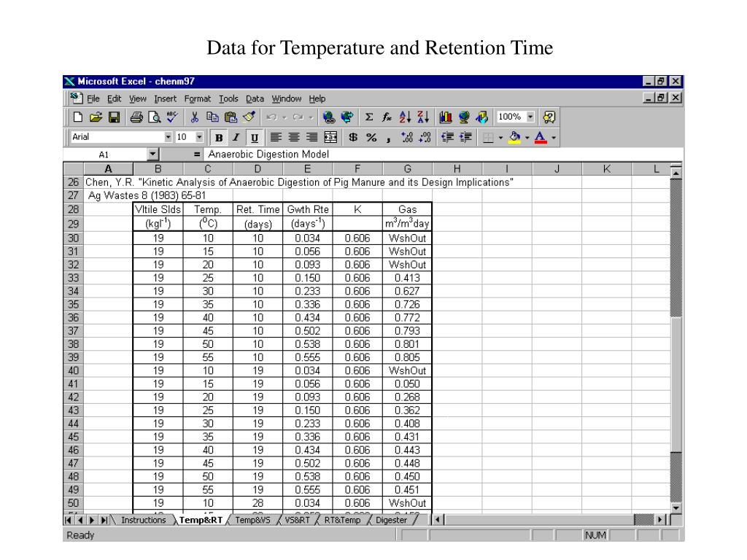Switch to the VS&RT sheet tab

point(298,520)
